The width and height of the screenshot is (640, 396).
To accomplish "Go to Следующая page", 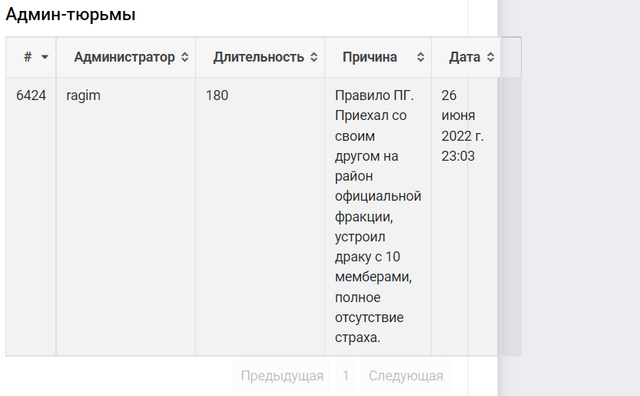I will click(x=406, y=376).
